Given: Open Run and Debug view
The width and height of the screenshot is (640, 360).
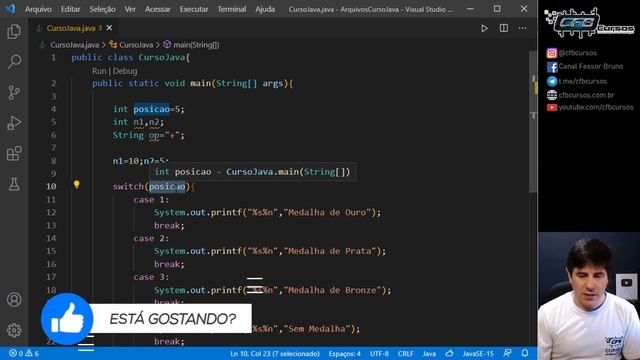Looking at the screenshot, I should click(x=14, y=123).
